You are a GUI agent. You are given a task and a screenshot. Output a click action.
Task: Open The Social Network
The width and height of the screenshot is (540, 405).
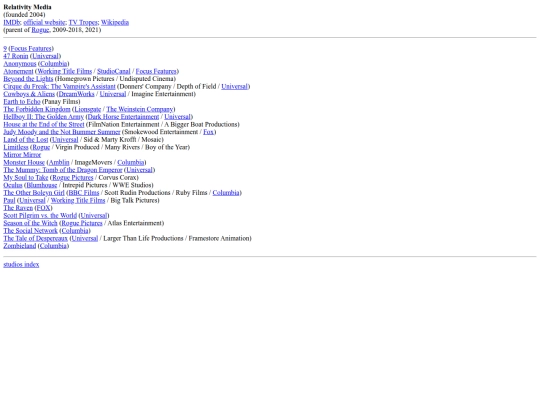pos(30,230)
